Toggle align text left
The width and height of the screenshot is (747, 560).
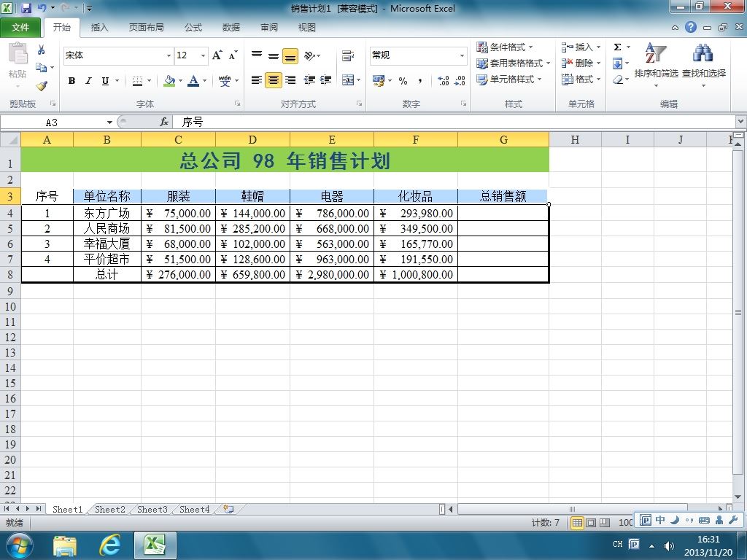click(257, 80)
